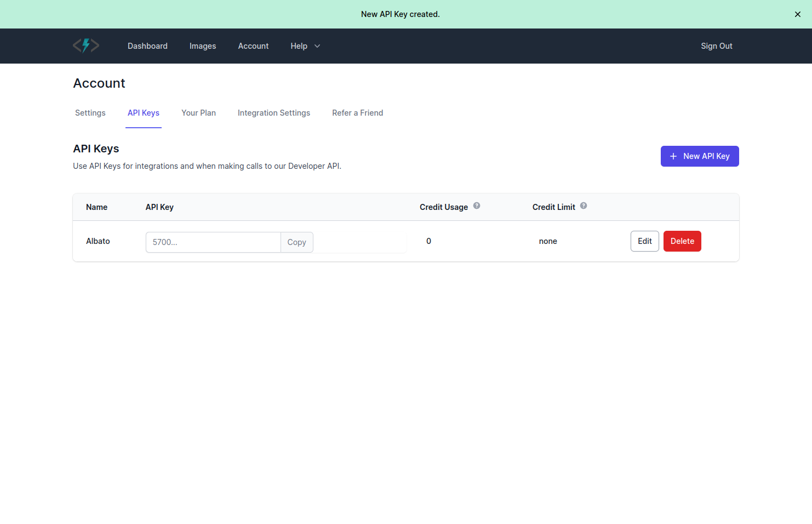Image resolution: width=812 pixels, height=524 pixels.
Task: Switch to the Settings tab
Action: [90, 113]
